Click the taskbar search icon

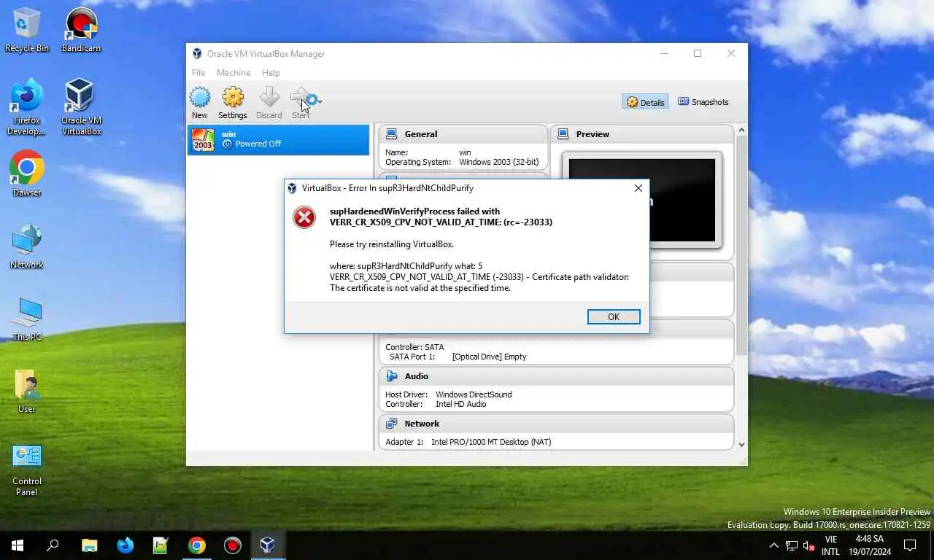click(x=53, y=545)
